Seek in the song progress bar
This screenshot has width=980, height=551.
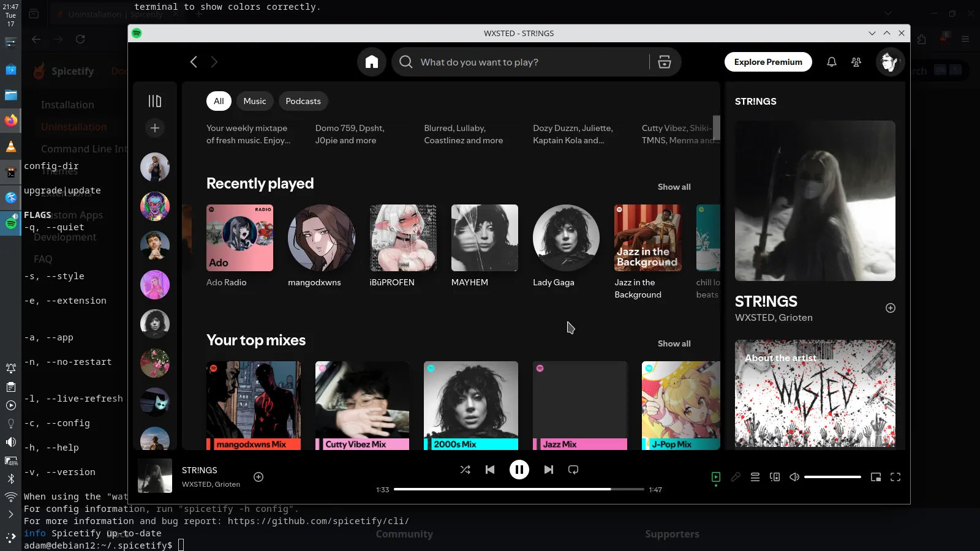coord(519,489)
